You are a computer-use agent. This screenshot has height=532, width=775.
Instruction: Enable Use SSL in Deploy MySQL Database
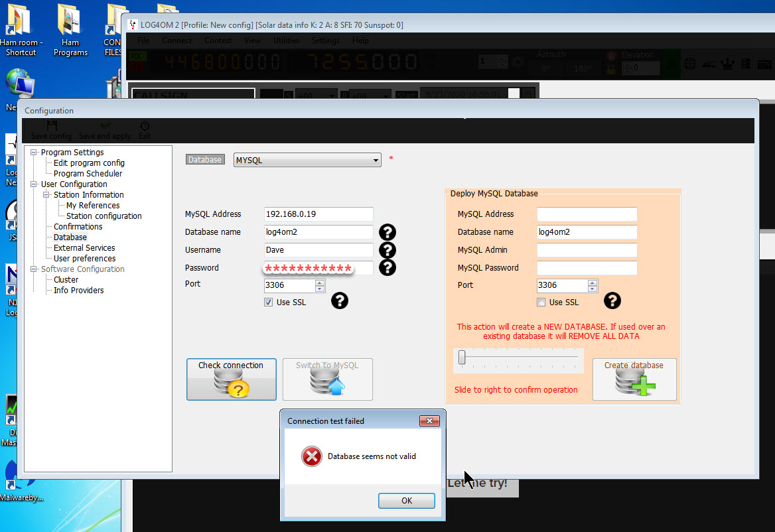point(541,302)
